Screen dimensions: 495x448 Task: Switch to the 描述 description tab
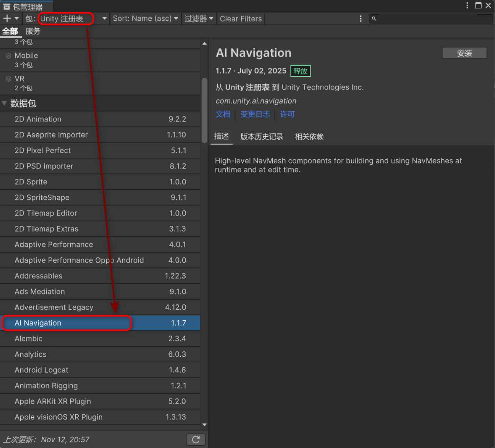tap(222, 137)
